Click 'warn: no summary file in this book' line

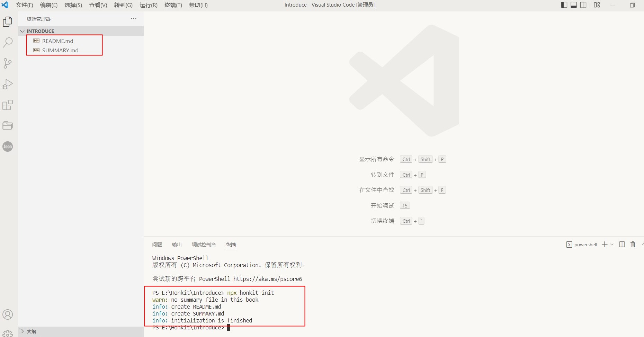point(205,300)
